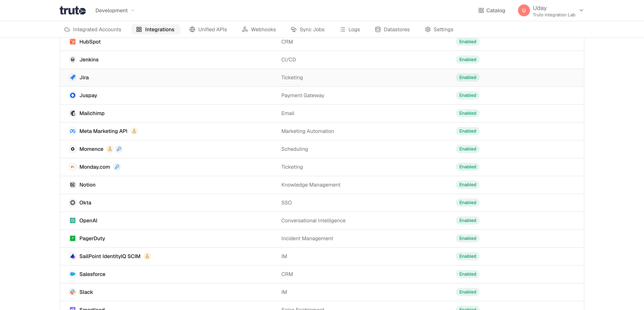Image resolution: width=644 pixels, height=310 pixels.
Task: Click the Uday user avatar
Action: [x=524, y=11]
